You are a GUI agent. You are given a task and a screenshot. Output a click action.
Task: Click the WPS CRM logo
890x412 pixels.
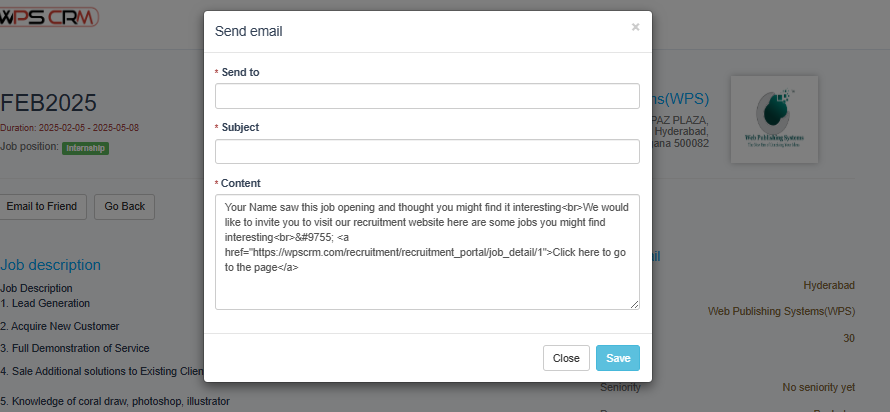pos(50,16)
